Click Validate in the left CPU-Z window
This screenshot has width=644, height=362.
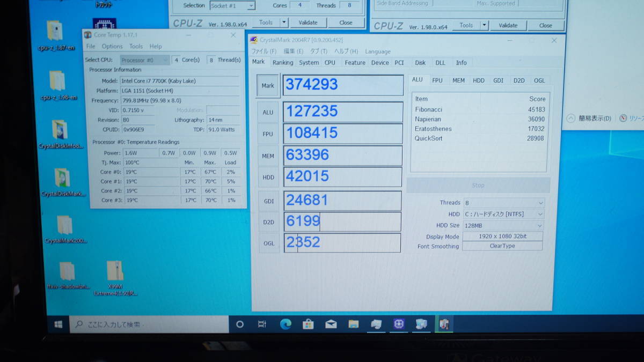308,23
